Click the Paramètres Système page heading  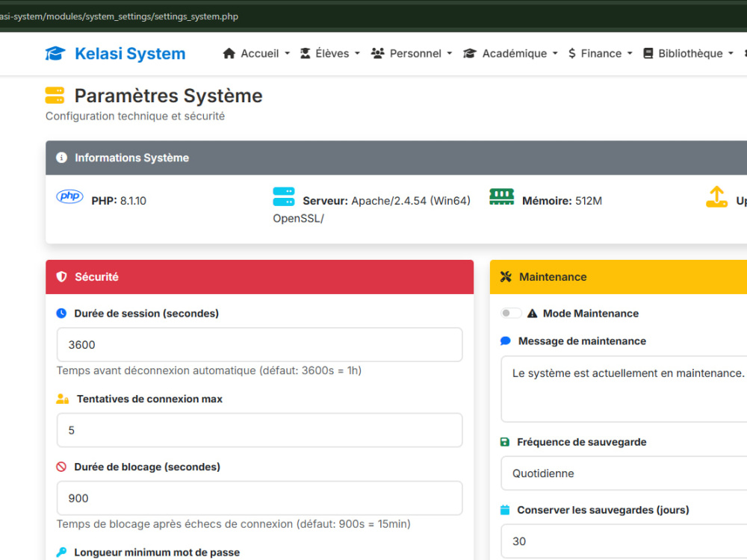click(x=168, y=96)
